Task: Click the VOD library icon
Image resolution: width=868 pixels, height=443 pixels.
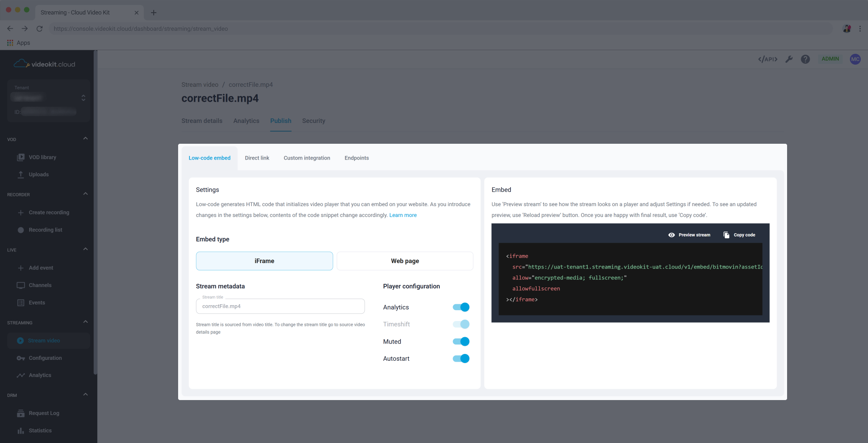Action: click(x=21, y=157)
